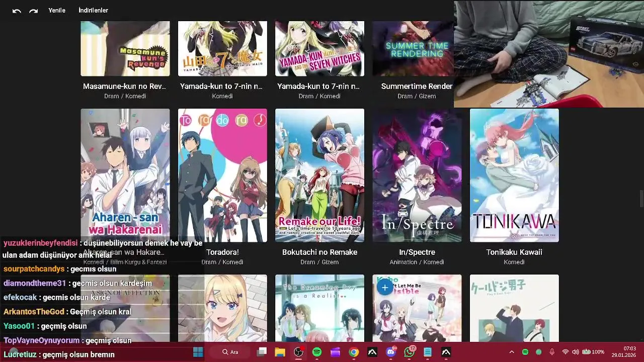Click the redo arrow icon

tap(33, 11)
